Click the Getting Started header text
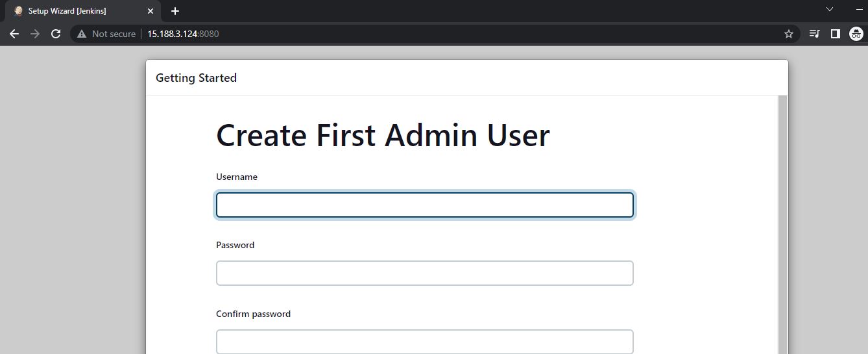Image resolution: width=868 pixels, height=354 pixels. tap(196, 78)
